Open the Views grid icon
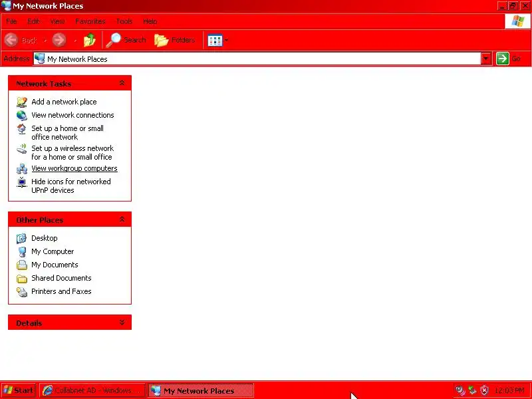The height and width of the screenshot is (399, 532). 215,41
